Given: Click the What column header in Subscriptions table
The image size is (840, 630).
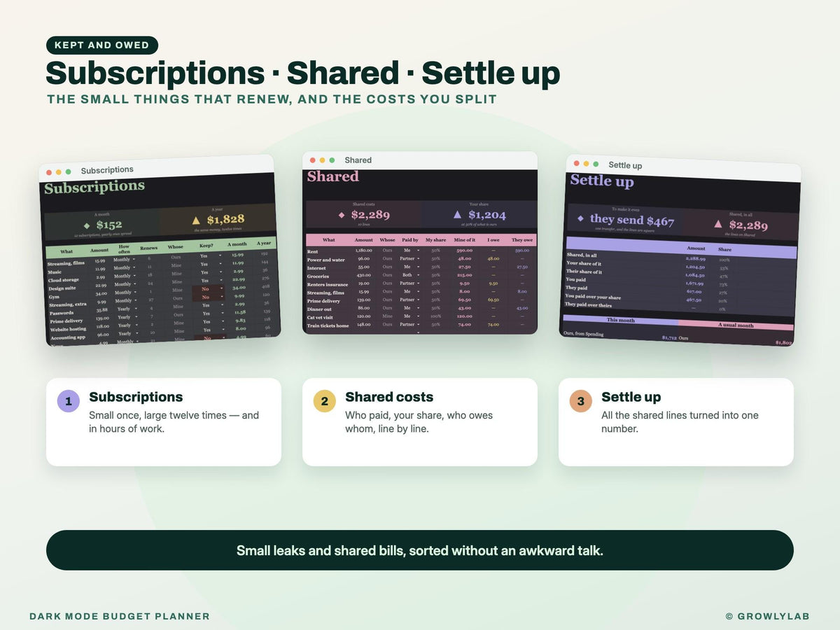Looking at the screenshot, I should point(66,251).
